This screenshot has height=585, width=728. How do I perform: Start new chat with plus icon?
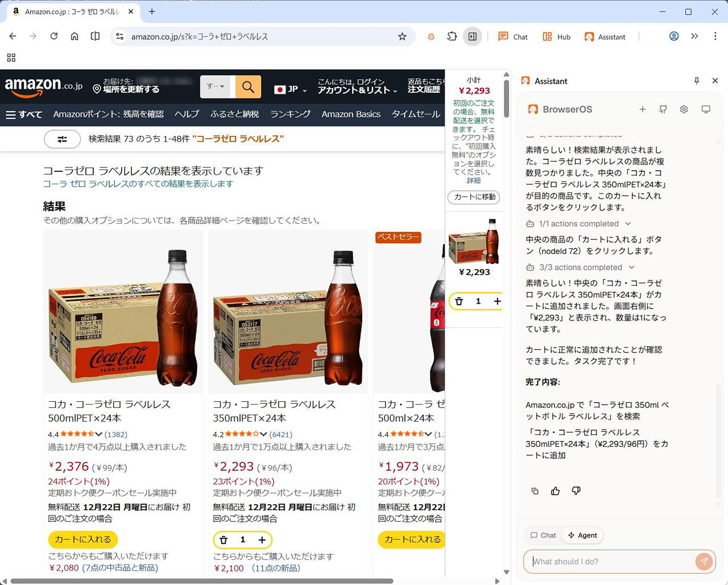pyautogui.click(x=642, y=109)
